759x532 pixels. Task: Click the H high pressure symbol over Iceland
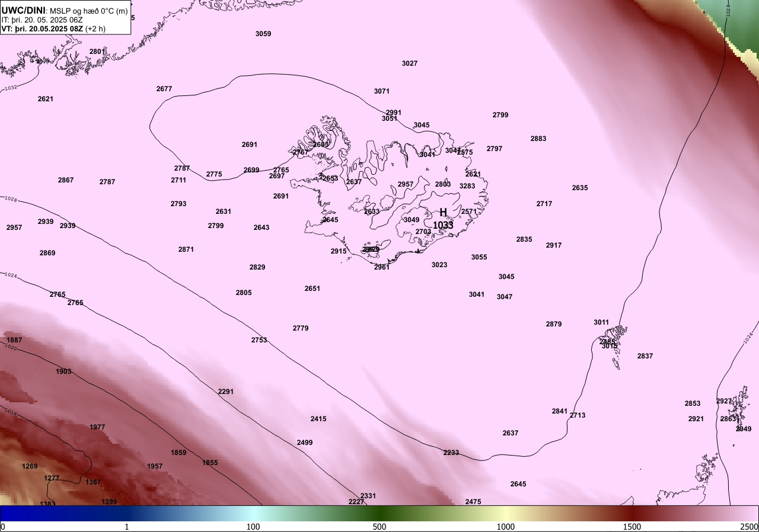click(443, 213)
